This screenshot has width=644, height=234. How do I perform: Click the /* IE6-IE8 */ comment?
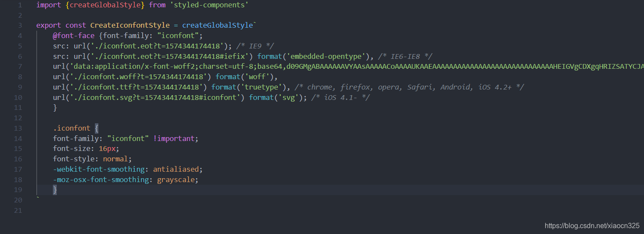[x=405, y=57]
